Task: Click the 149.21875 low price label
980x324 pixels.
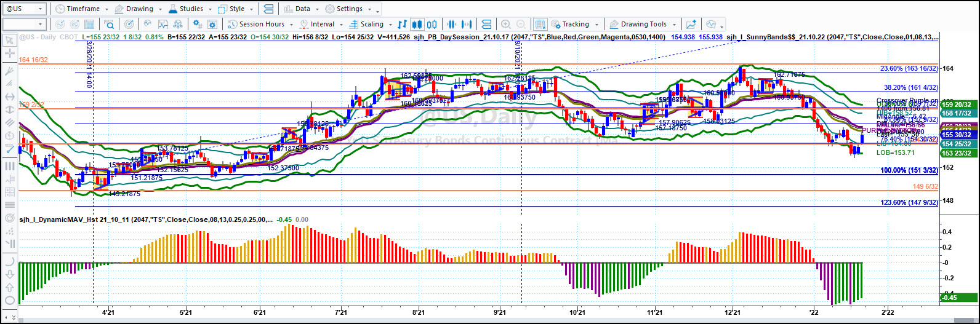Action: tap(125, 194)
